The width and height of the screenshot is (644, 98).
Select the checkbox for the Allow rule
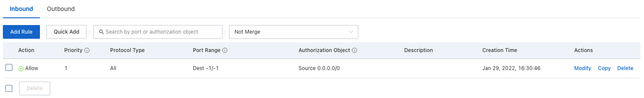pos(9,68)
